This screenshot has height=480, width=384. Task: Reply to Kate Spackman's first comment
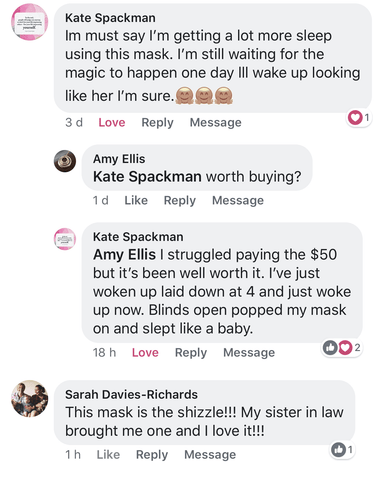point(157,123)
